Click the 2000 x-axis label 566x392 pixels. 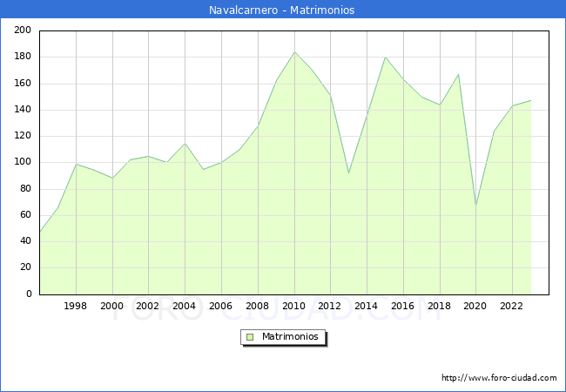tap(111, 306)
